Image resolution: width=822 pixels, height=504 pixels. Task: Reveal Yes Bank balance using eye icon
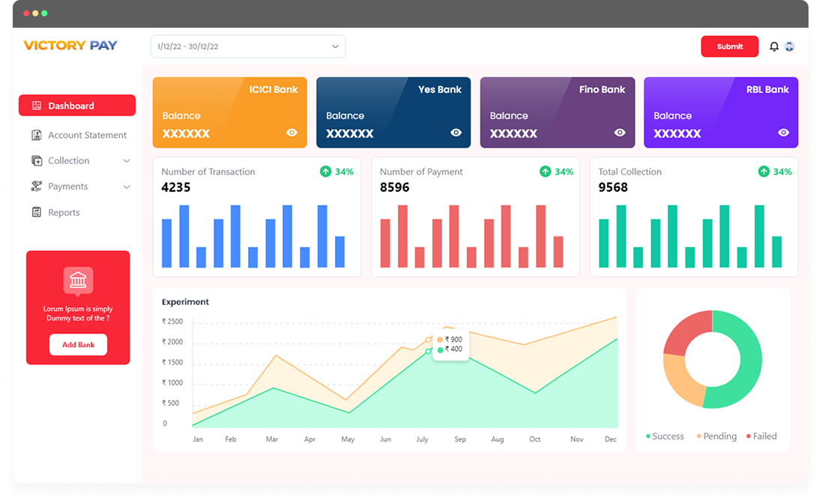(x=456, y=133)
